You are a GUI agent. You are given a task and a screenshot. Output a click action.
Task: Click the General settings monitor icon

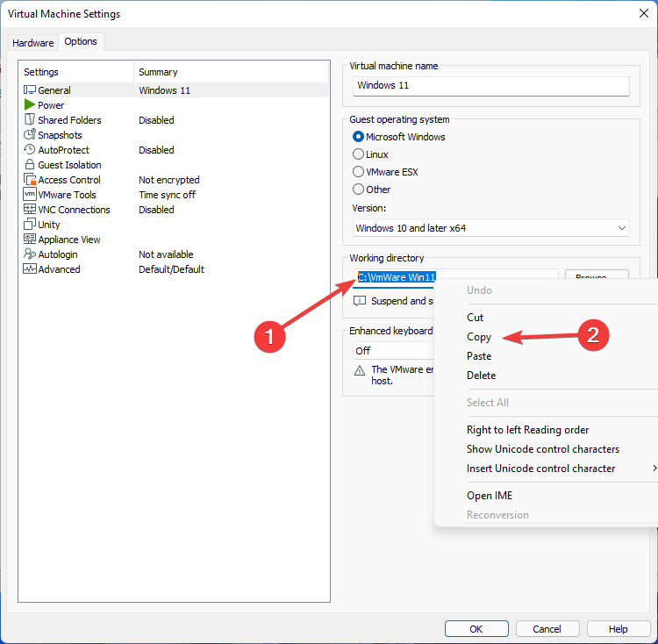(x=29, y=89)
